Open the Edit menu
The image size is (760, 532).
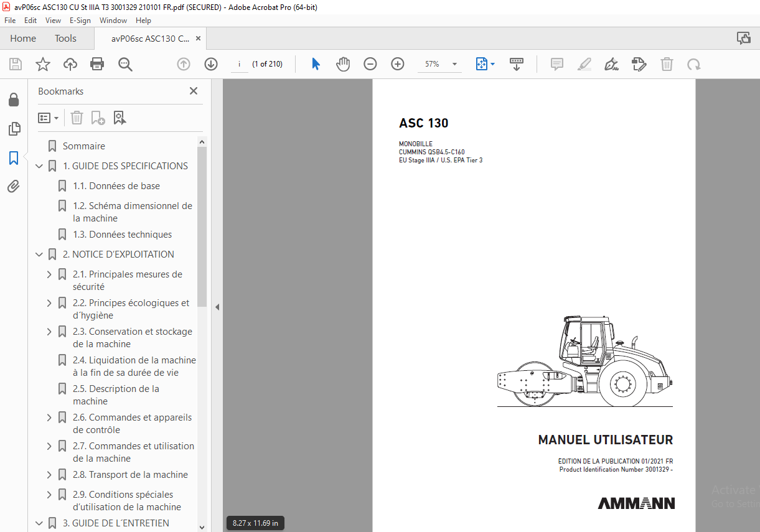pos(30,21)
